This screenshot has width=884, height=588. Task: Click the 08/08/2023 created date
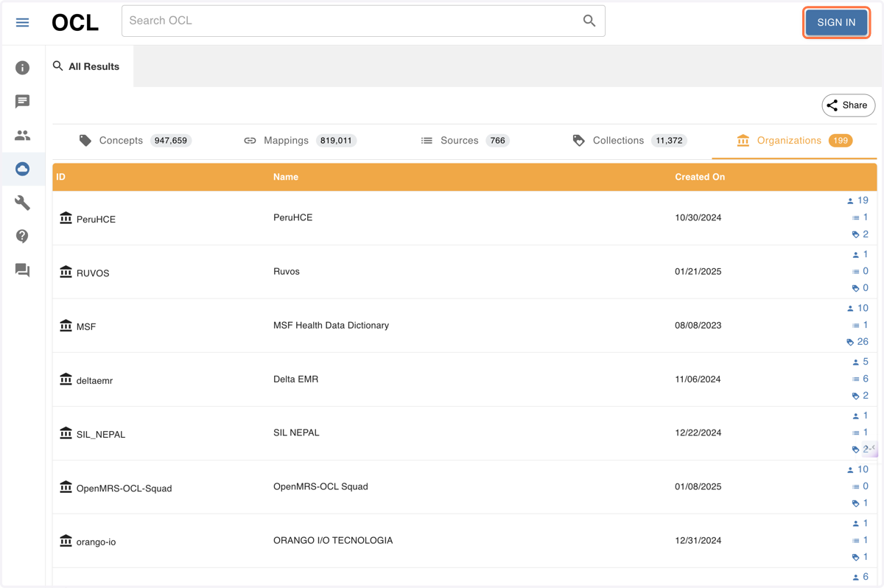(698, 325)
